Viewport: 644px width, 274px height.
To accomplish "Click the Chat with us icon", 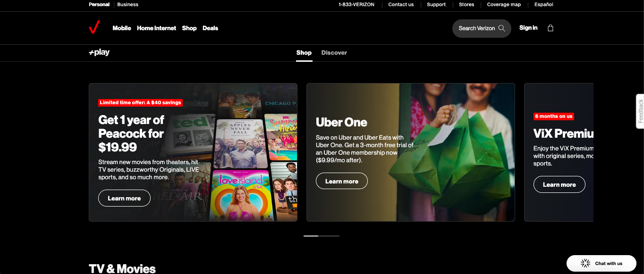I will click(x=585, y=263).
